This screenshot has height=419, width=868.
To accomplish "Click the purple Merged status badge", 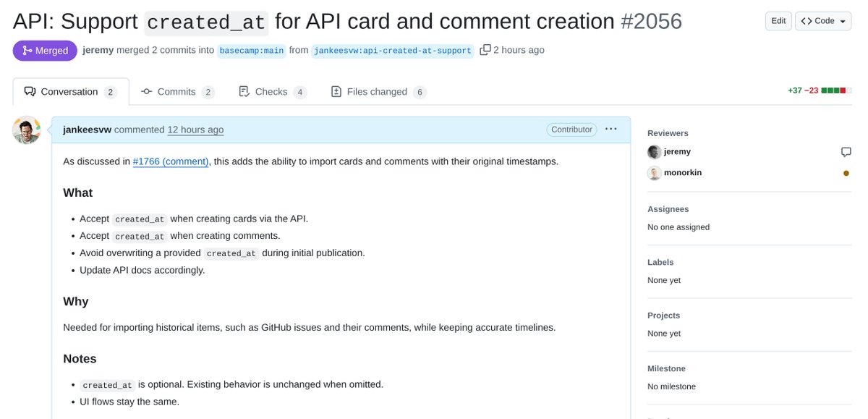I will pyautogui.click(x=45, y=51).
